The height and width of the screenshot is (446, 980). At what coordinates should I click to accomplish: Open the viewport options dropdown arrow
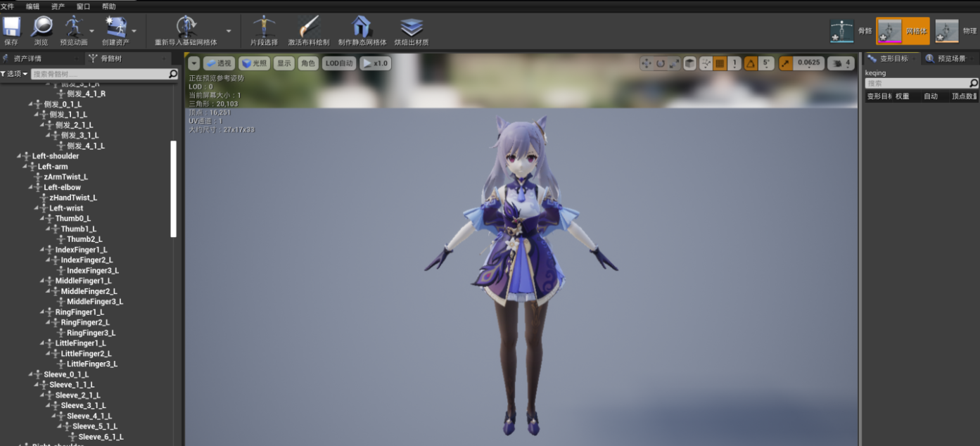click(x=193, y=63)
